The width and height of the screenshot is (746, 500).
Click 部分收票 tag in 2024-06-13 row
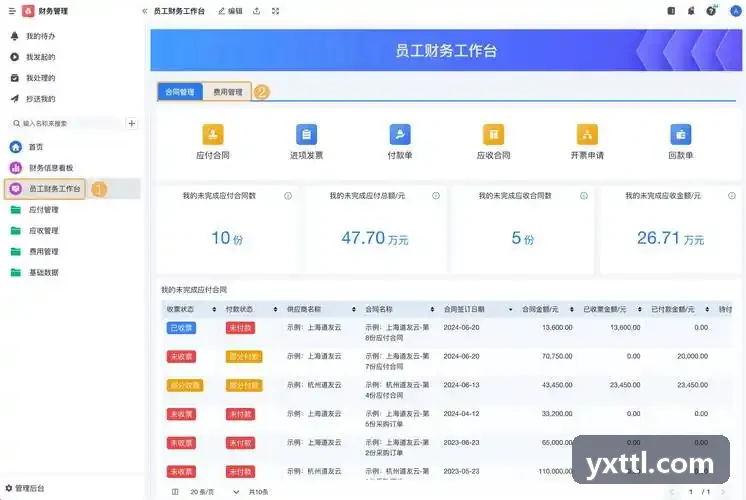point(185,385)
